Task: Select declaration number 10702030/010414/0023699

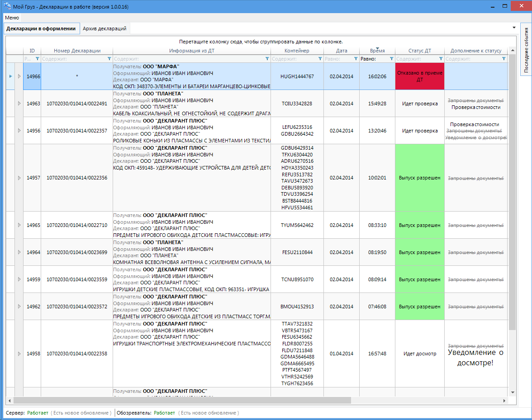Action: point(77,252)
